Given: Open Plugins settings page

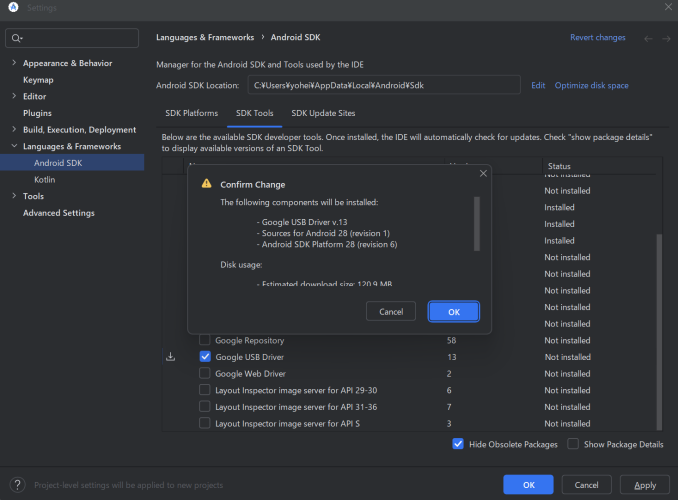Looking at the screenshot, I should pyautogui.click(x=37, y=113).
